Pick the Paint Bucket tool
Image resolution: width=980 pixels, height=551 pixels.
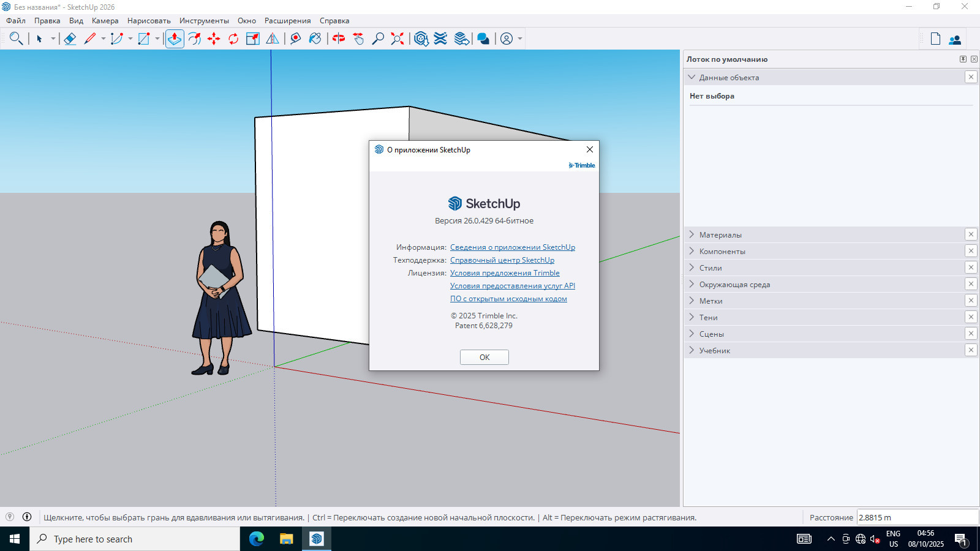coord(315,39)
